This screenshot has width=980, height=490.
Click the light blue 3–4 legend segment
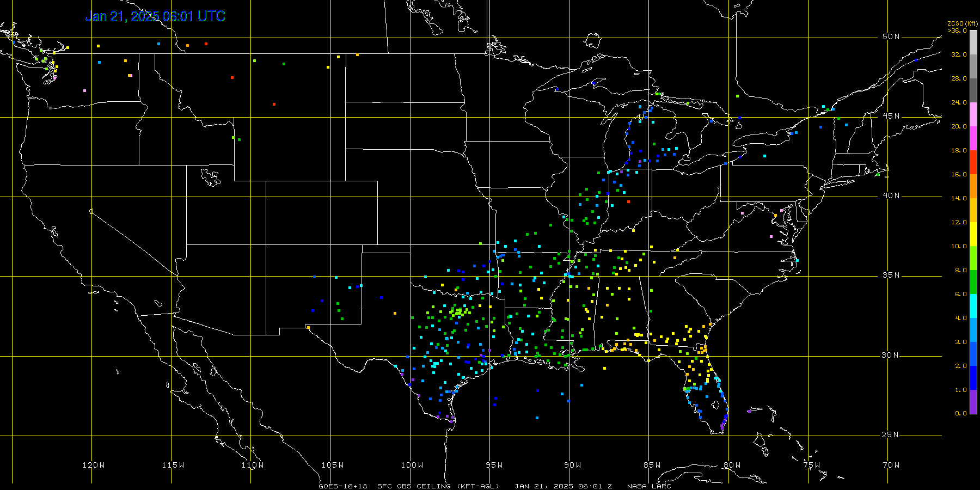point(973,330)
